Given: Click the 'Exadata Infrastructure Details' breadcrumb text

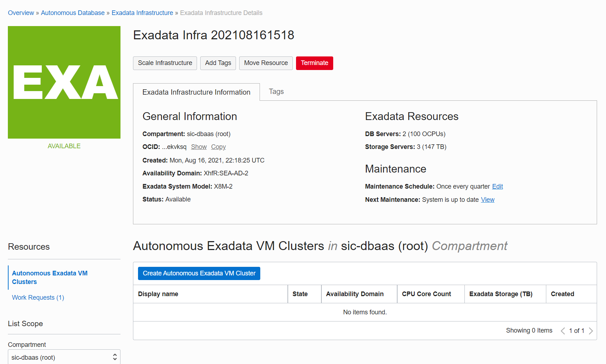Looking at the screenshot, I should click(221, 13).
